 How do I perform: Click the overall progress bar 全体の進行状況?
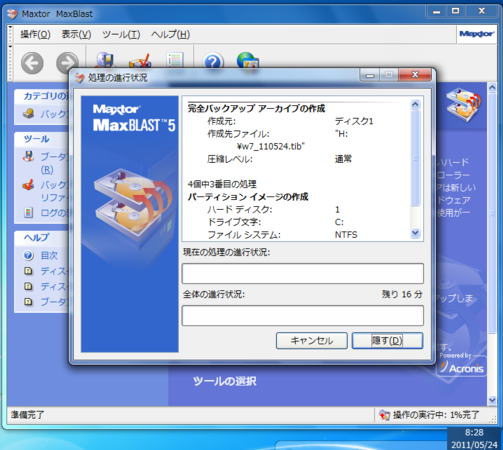303,315
